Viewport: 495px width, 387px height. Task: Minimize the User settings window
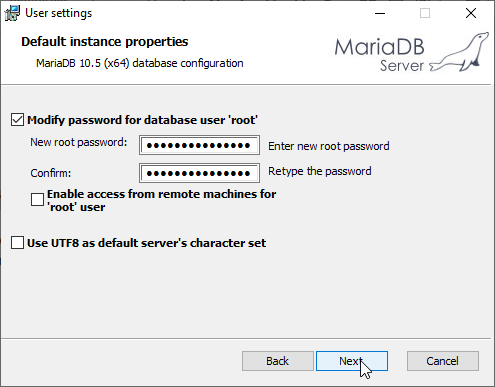coord(380,13)
